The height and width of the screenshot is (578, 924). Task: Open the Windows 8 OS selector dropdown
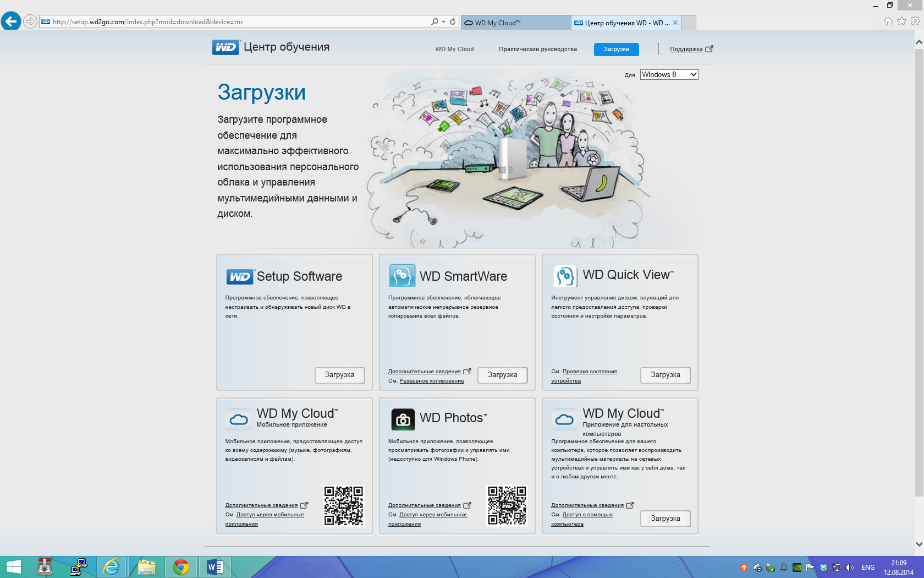click(669, 75)
